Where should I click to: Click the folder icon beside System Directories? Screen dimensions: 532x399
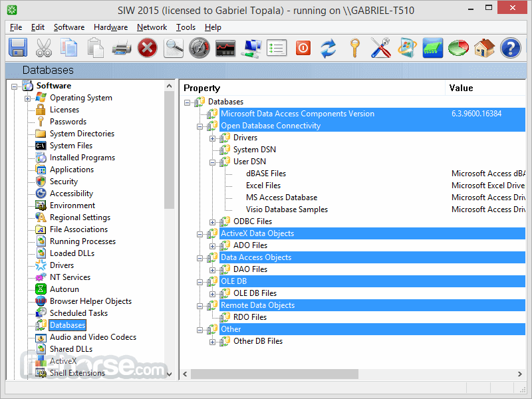pyautogui.click(x=41, y=134)
